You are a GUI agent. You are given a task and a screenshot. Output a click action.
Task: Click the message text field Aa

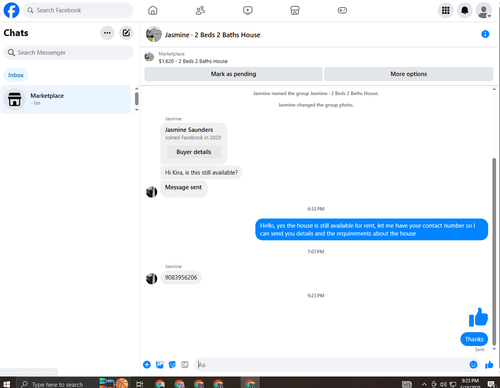[x=331, y=365]
